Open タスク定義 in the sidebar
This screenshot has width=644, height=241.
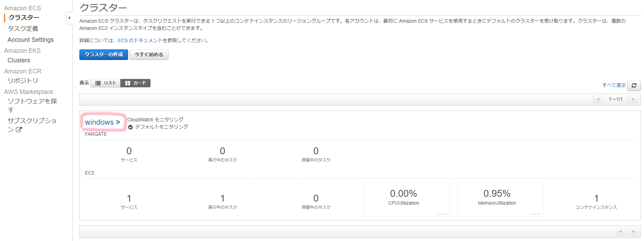(x=23, y=28)
